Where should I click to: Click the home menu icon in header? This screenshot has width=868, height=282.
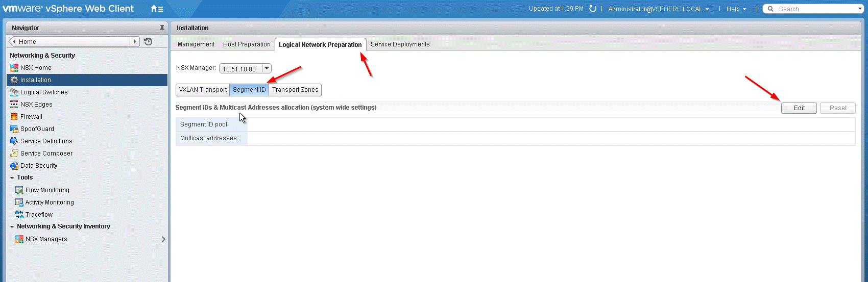point(156,9)
